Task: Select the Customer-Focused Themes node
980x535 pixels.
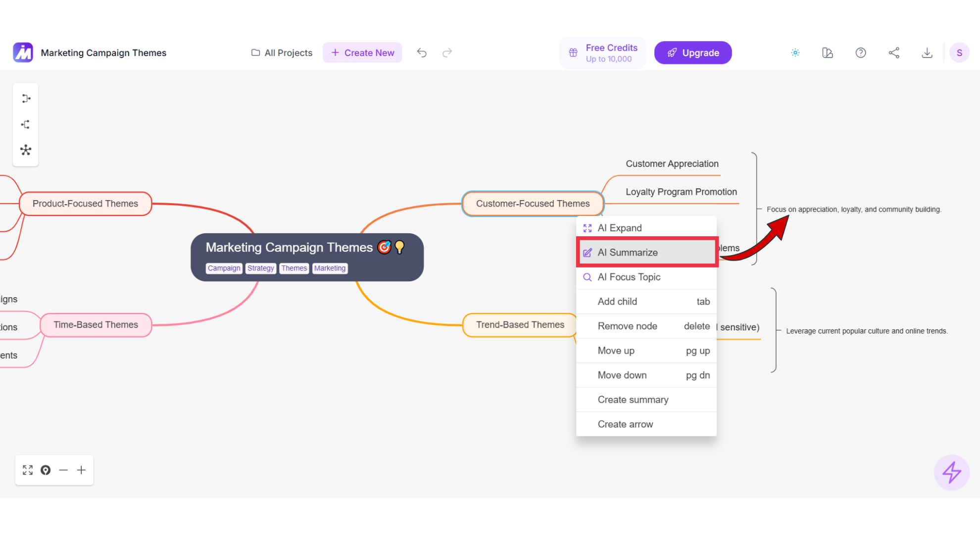Action: tap(533, 204)
